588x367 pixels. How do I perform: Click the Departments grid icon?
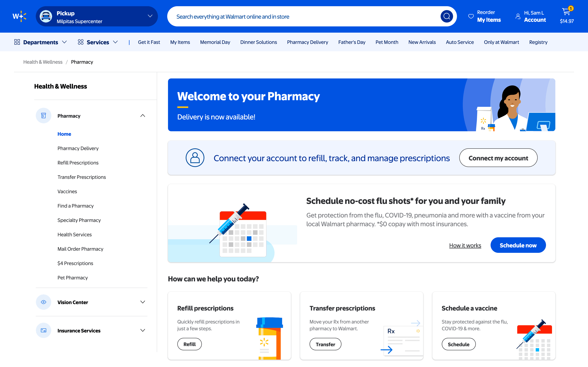17,42
